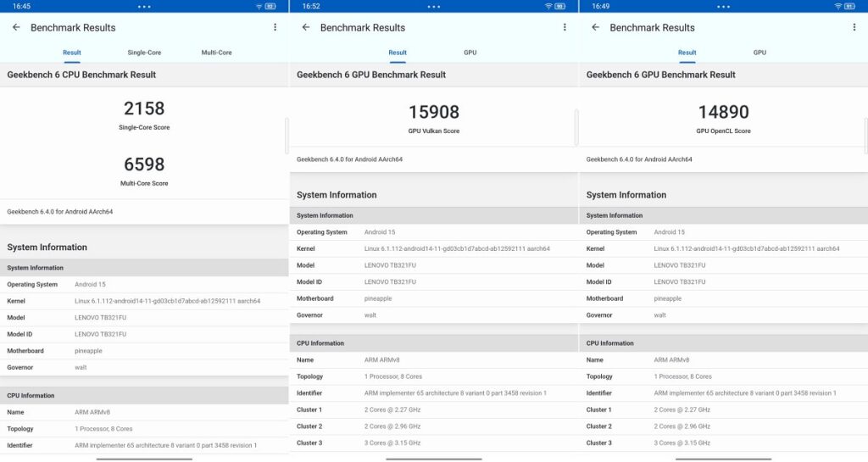Tap Wi-Fi icon in 16:52 status bar
The height and width of the screenshot is (462, 868).
(548, 6)
